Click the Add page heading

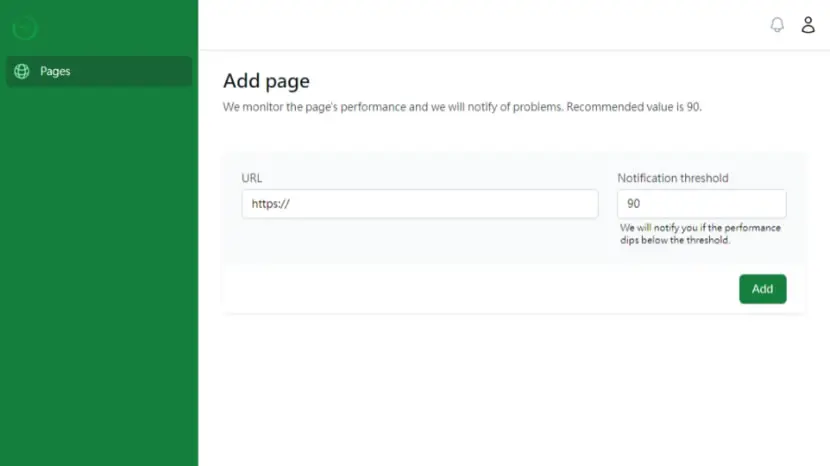click(x=266, y=81)
